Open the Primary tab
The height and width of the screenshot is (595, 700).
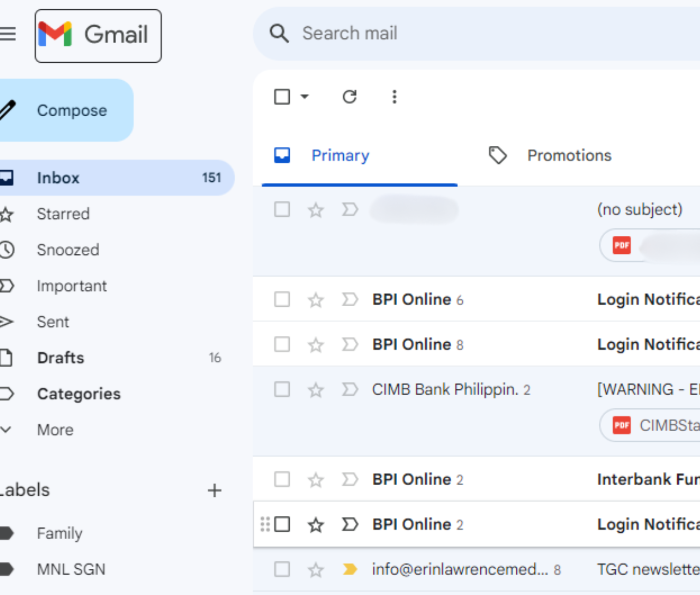pos(340,155)
